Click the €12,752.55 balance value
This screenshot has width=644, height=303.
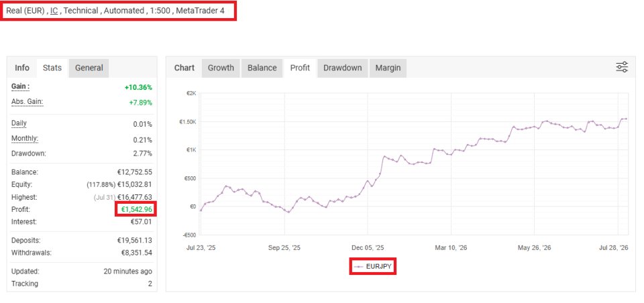[x=134, y=172]
